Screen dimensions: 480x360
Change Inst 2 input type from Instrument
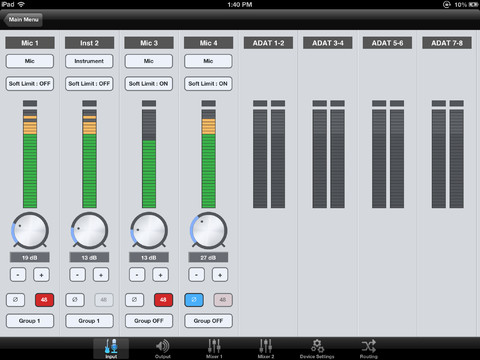[89, 61]
